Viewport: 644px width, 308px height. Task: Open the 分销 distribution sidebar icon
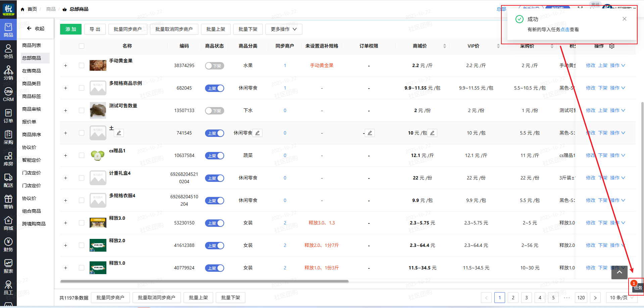[8, 73]
